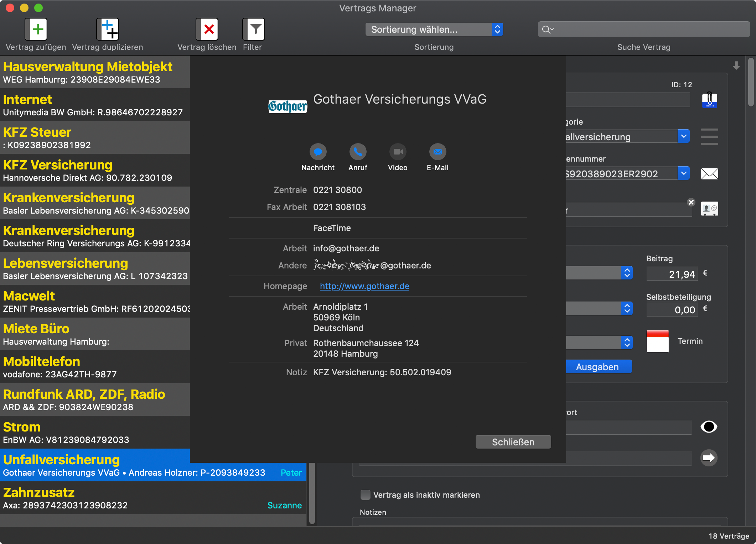Click the Notiz KFZ Versicherung text
Screen dimensions: 756x544
pos(382,372)
